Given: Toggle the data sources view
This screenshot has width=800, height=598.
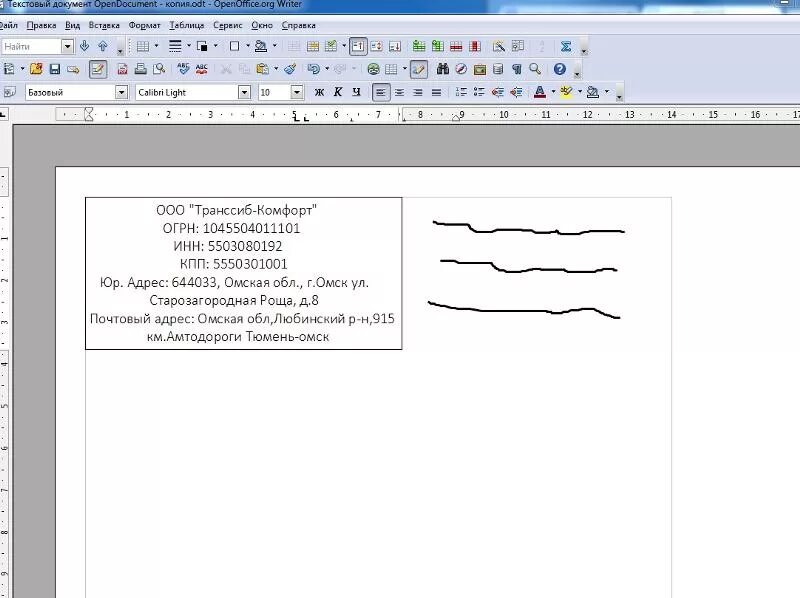Looking at the screenshot, I should tap(498, 69).
